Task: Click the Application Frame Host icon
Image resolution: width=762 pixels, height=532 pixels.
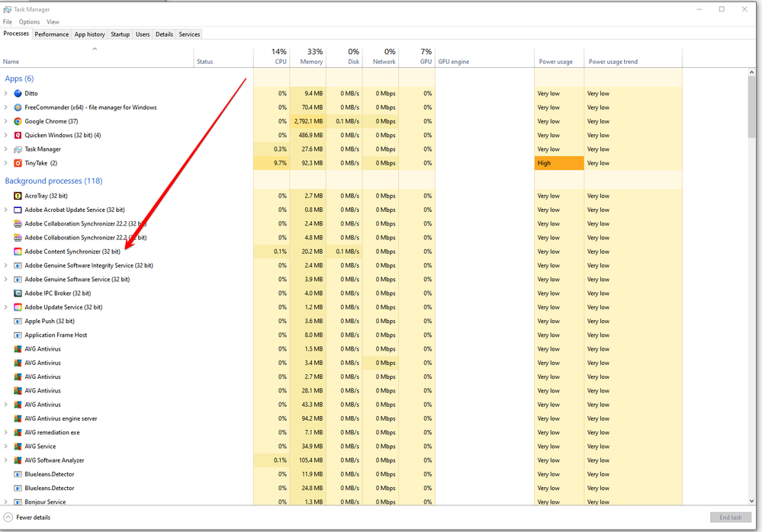Action: click(18, 335)
